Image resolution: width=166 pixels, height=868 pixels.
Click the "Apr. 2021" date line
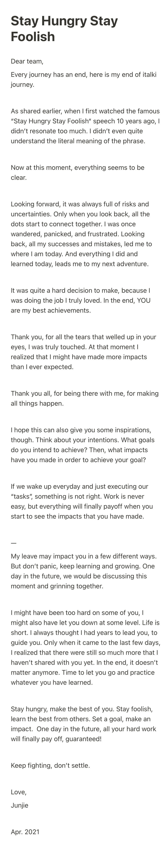(25, 832)
